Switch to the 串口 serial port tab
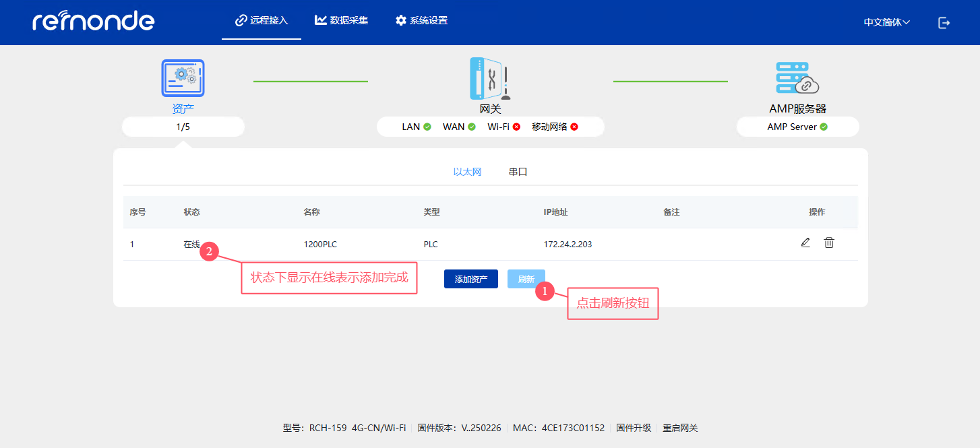Viewport: 980px width, 448px height. (518, 172)
